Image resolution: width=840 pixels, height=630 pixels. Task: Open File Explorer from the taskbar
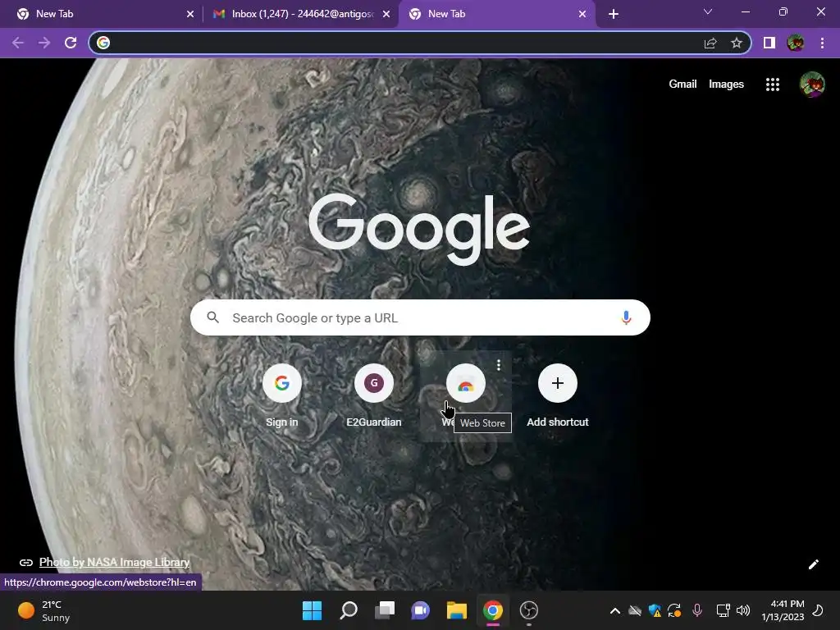pyautogui.click(x=457, y=610)
